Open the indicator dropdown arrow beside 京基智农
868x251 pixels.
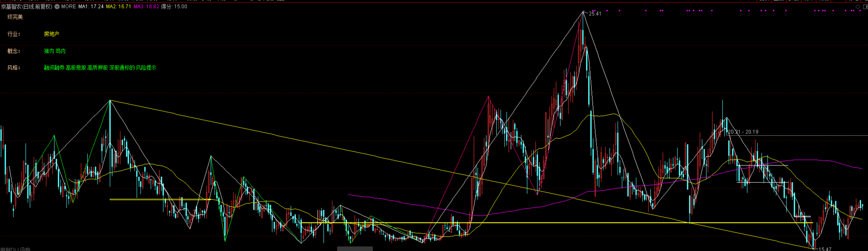point(57,7)
